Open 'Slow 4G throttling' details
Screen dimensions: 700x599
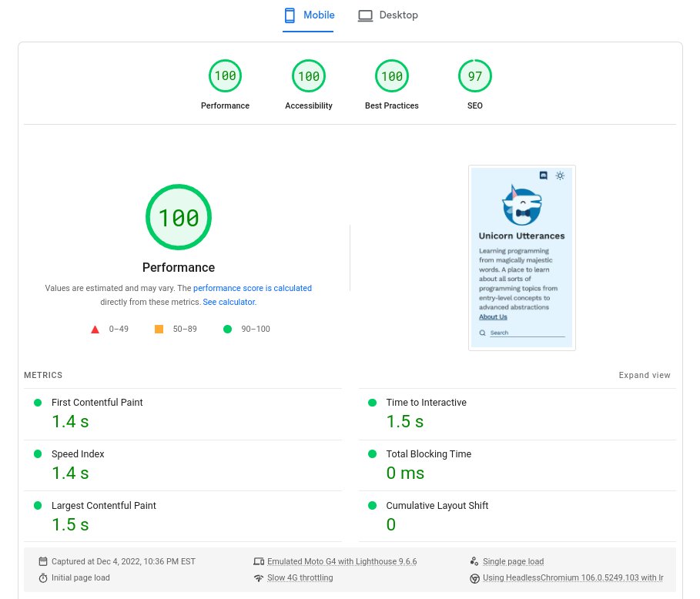tap(300, 577)
